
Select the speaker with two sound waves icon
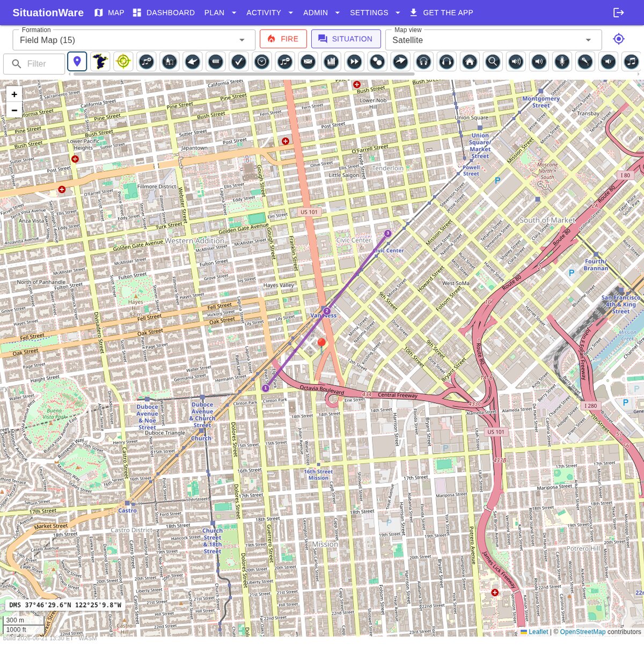click(x=538, y=62)
